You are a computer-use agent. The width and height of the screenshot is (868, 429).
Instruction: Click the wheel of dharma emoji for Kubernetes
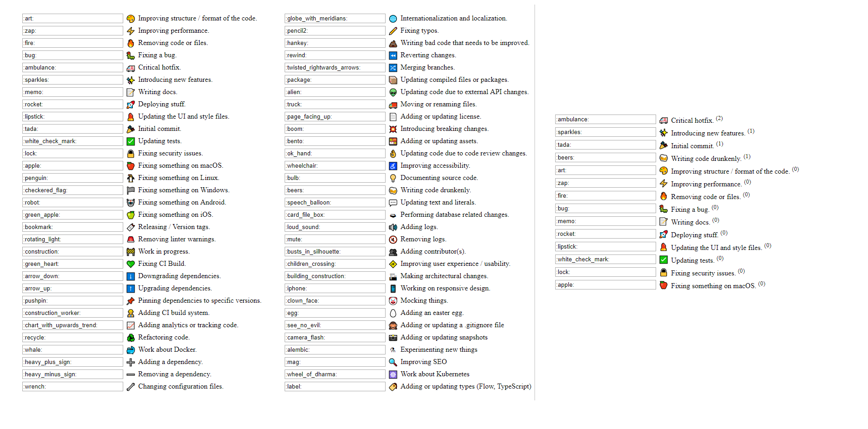click(393, 374)
